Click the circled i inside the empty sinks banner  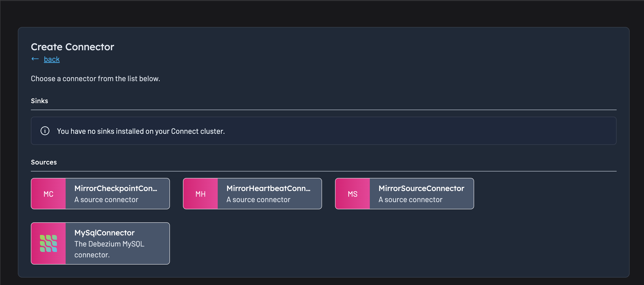(x=45, y=131)
